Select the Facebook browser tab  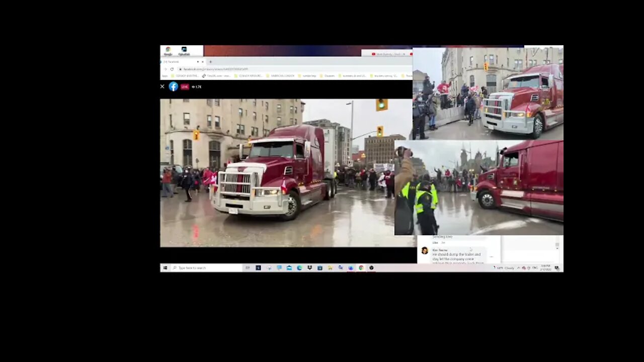(183, 62)
